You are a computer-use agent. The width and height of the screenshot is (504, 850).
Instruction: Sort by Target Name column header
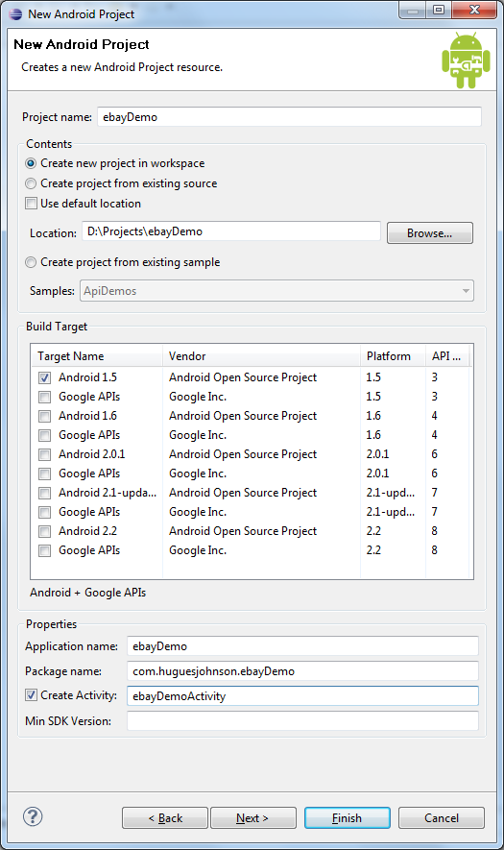97,356
